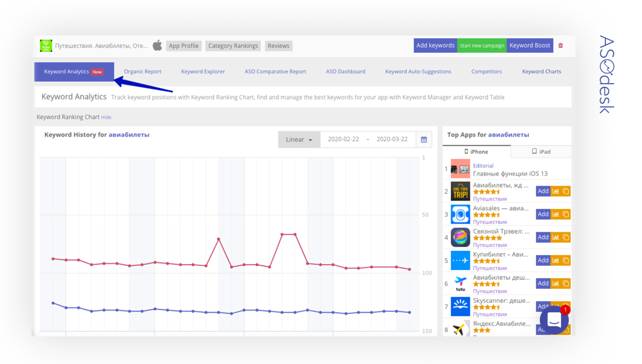
Task: View Category Rankings
Action: click(233, 46)
